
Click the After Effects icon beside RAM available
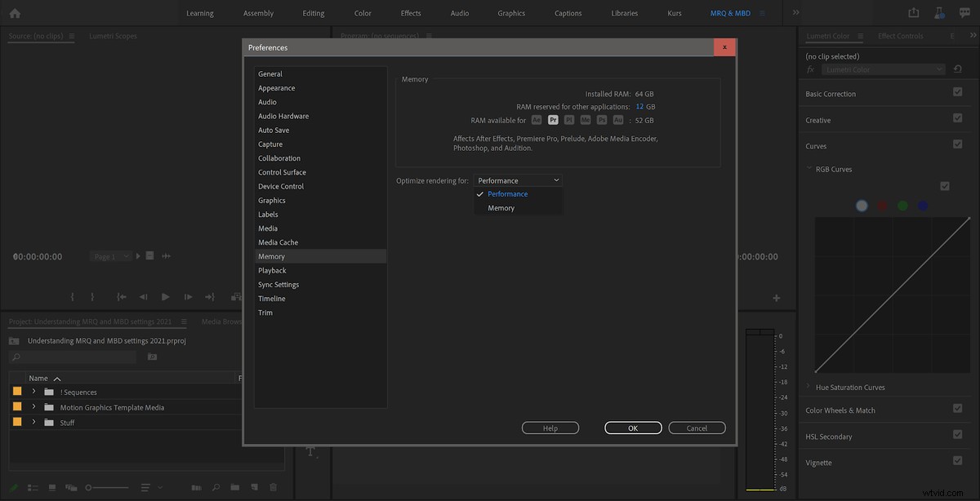pos(537,120)
